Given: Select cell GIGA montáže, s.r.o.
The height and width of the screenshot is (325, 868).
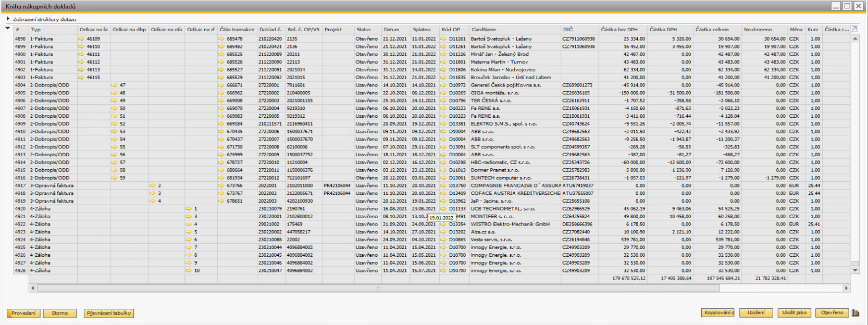Looking at the screenshot, I should pyautogui.click(x=515, y=93).
